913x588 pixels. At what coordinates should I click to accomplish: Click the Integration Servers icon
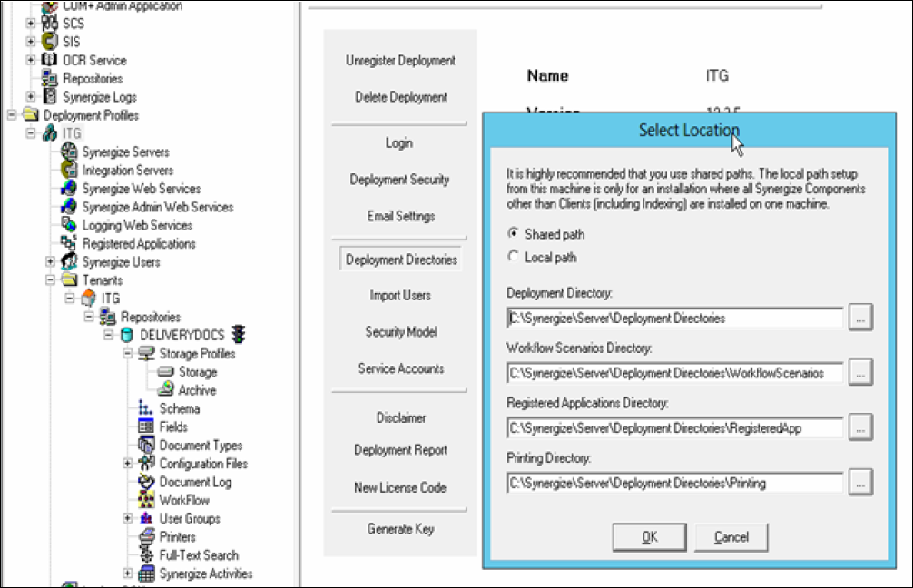pyautogui.click(x=69, y=170)
